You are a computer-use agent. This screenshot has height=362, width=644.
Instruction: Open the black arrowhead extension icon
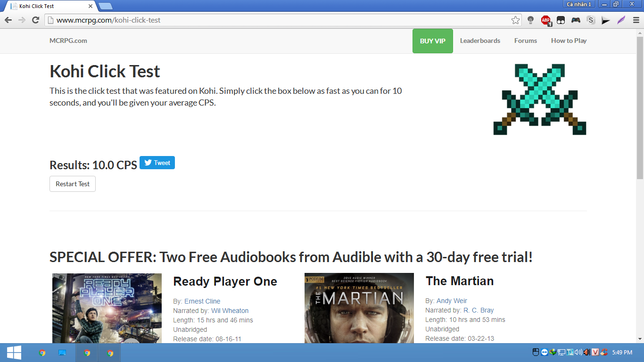606,20
